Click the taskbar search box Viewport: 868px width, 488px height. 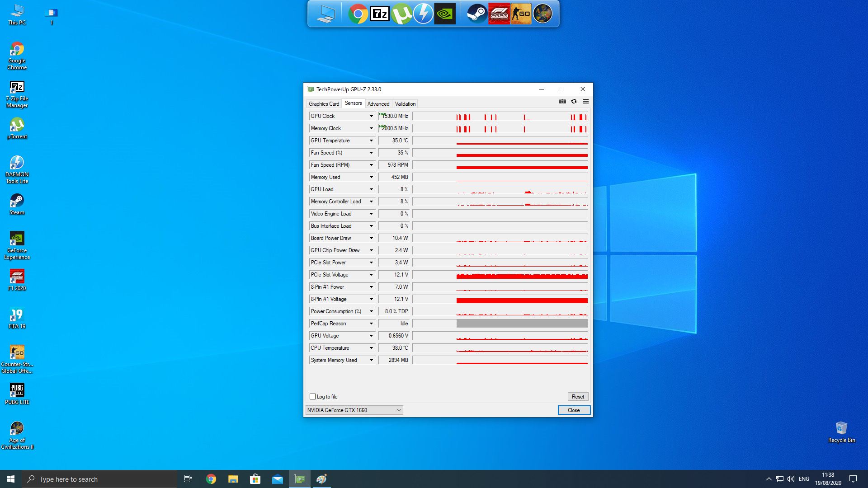[x=99, y=479]
